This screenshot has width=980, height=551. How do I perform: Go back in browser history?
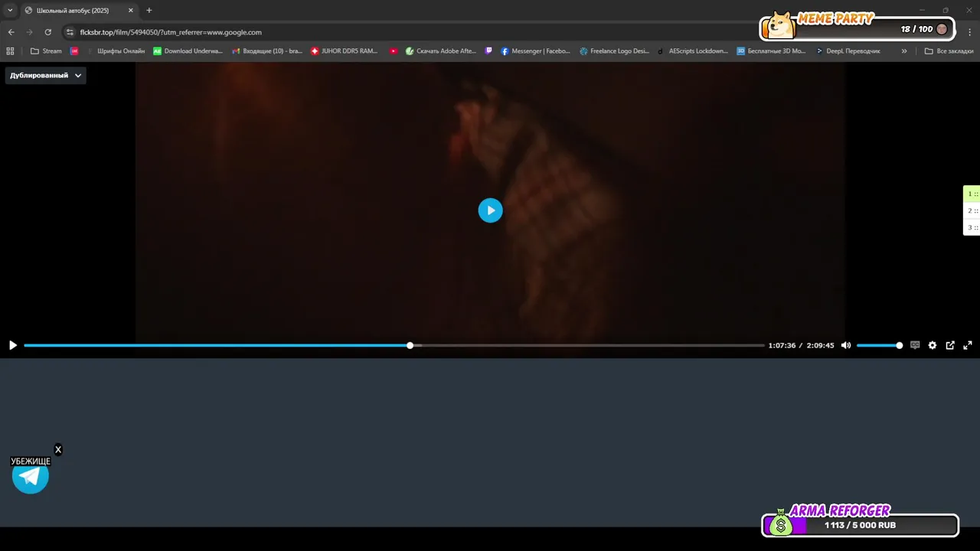point(11,32)
